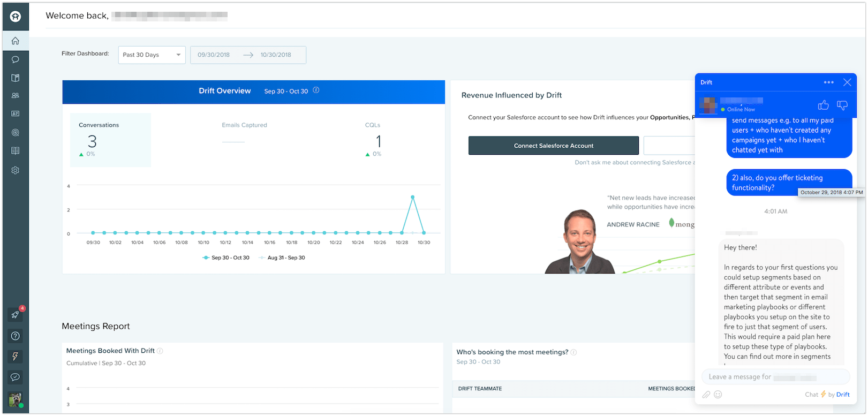Screen dimensions: 868x416
Task: Open Conversations chat bubble icon
Action: [x=16, y=59]
